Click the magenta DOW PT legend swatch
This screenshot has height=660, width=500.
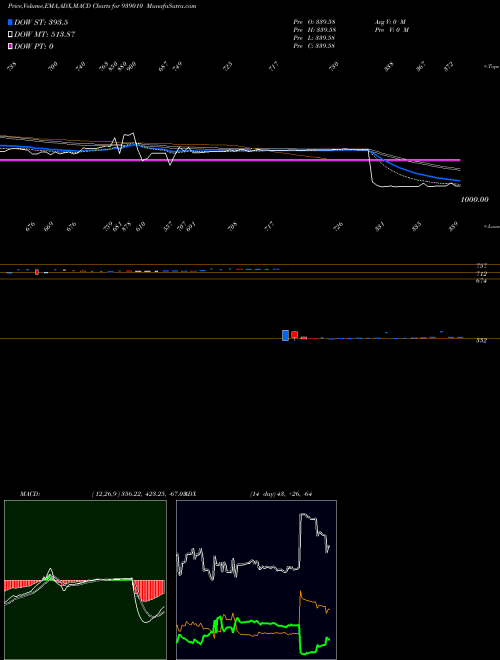(x=11, y=46)
